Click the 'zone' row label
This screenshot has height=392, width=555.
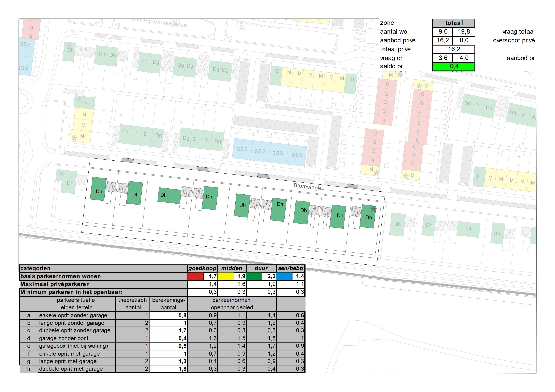pyautogui.click(x=387, y=23)
